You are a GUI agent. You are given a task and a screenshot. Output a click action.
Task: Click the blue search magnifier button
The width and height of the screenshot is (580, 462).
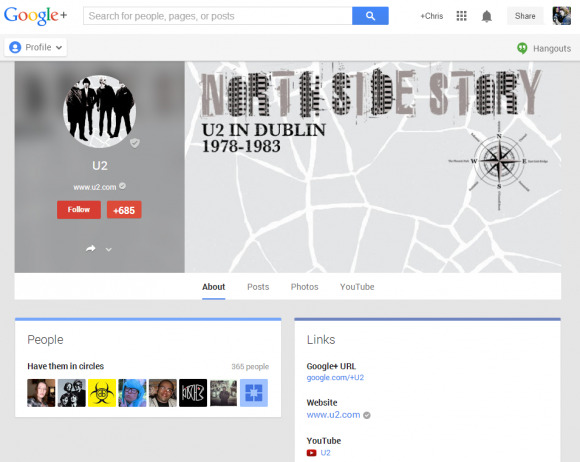click(x=370, y=16)
